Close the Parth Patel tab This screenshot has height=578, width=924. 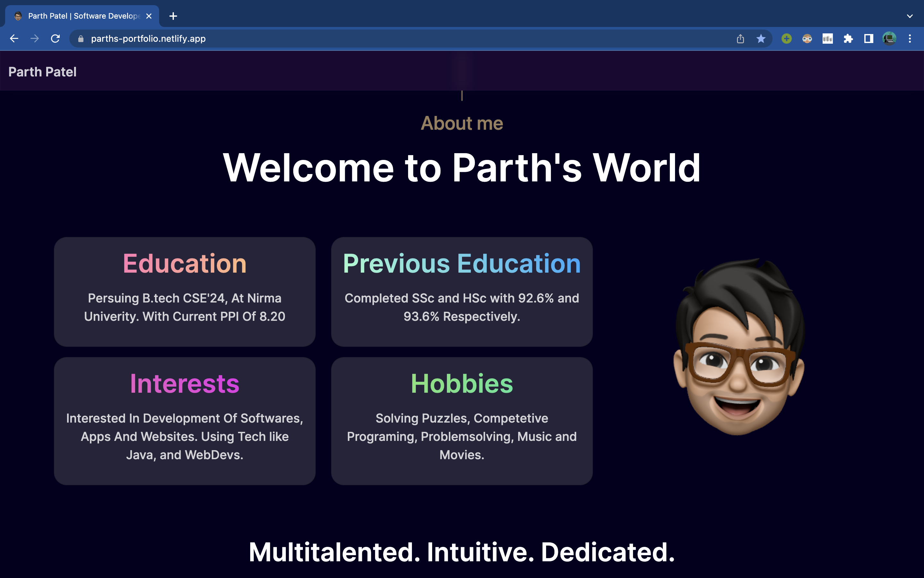click(149, 16)
